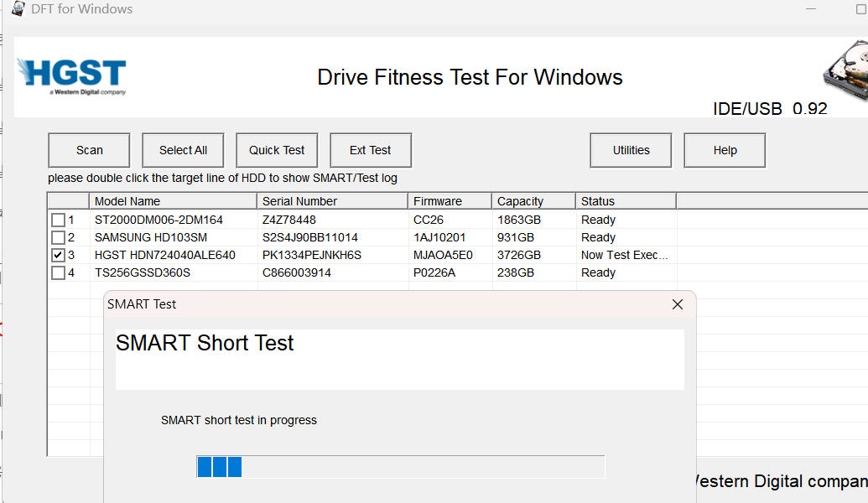This screenshot has width=868, height=503.
Task: Enable checkbox for drive 4 TS256GSSD360S
Action: (x=58, y=272)
